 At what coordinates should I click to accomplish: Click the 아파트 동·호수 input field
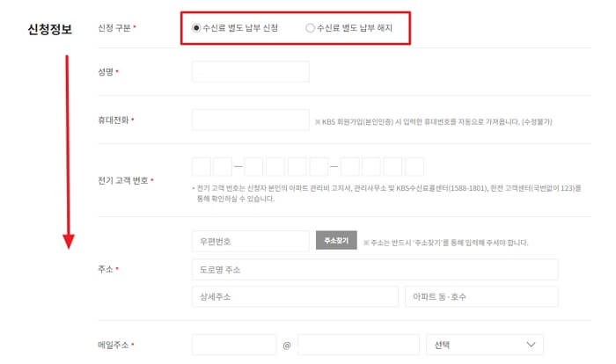coord(481,296)
